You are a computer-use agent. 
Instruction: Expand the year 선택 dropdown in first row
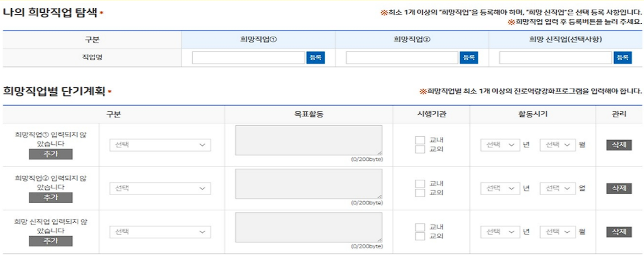pos(500,145)
